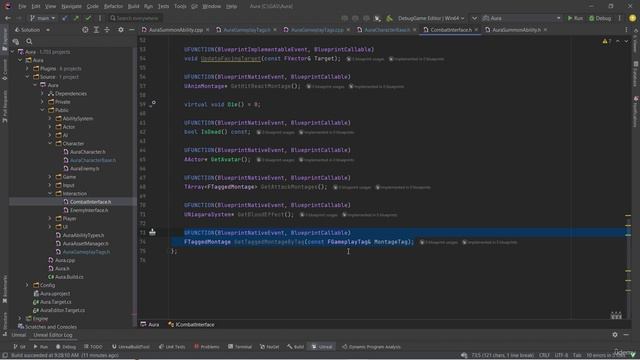Collapse the Interaction folder

click(x=50, y=193)
